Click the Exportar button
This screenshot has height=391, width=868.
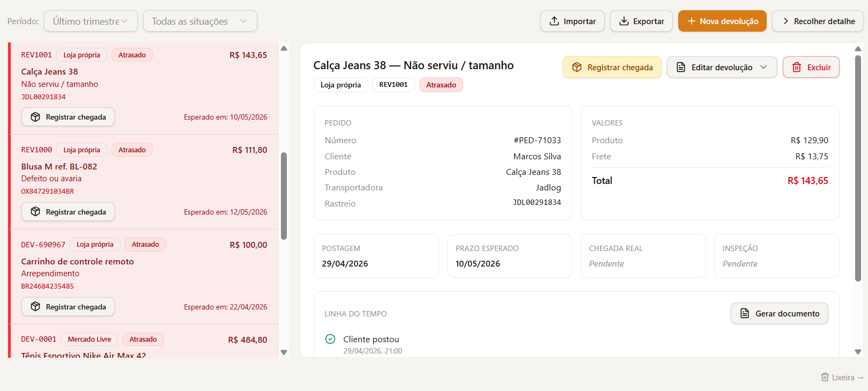pyautogui.click(x=641, y=21)
